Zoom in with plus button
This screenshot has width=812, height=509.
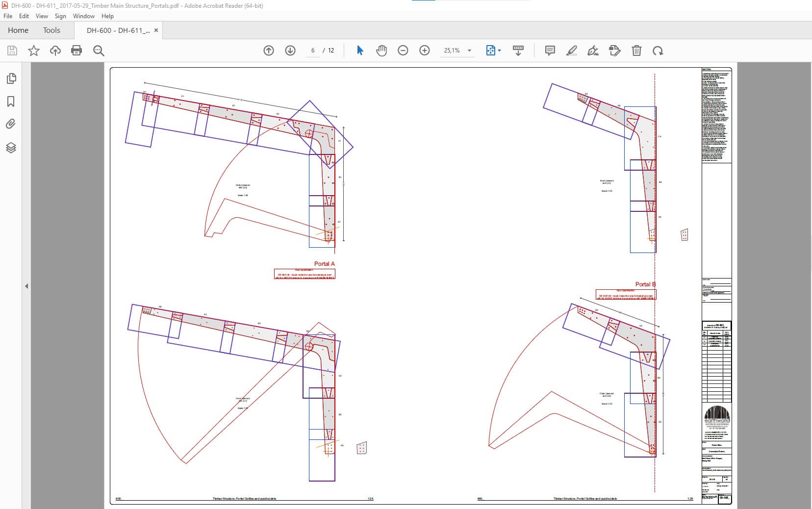tap(425, 51)
